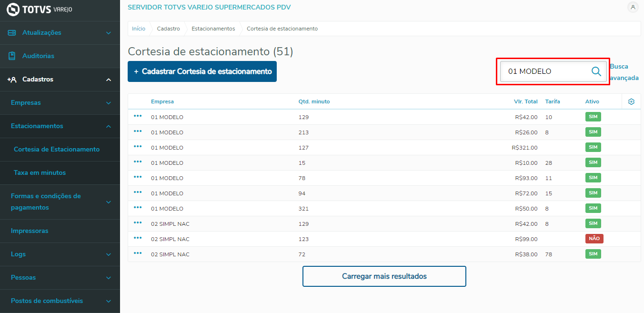Click Cadastrar Cortesia de estacionamento button
644x313 pixels.
(x=202, y=71)
